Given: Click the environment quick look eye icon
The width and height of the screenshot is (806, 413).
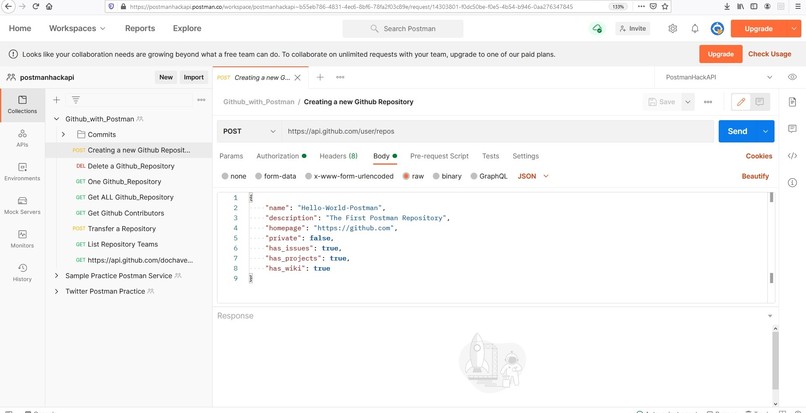Looking at the screenshot, I should pyautogui.click(x=792, y=77).
